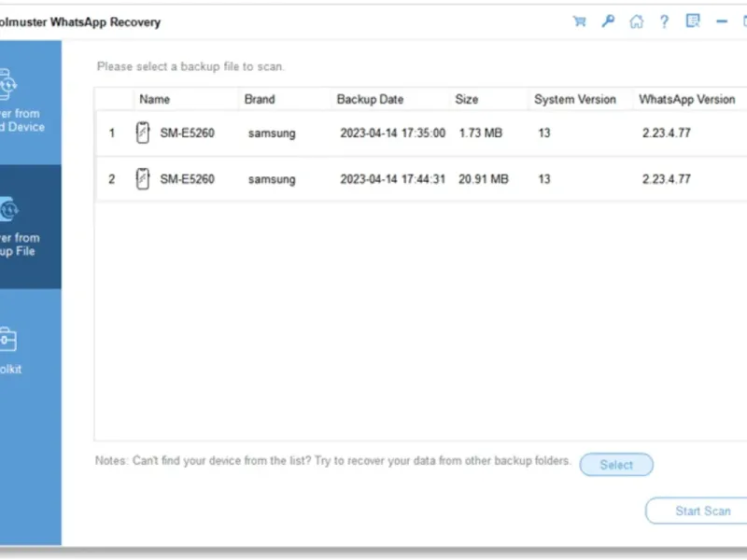The width and height of the screenshot is (747, 560).
Task: Click the 20.91 MB size cell
Action: 484,179
